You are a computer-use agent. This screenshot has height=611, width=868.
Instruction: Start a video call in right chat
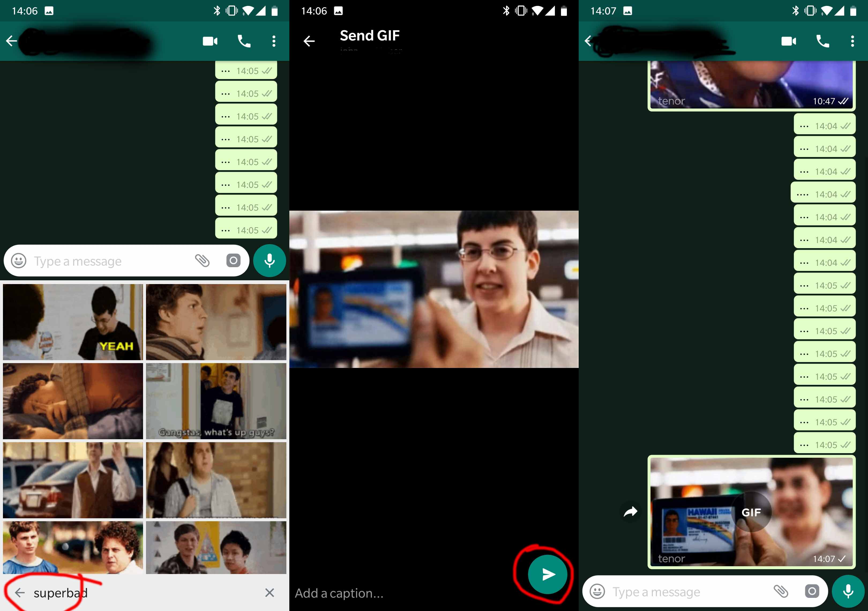click(789, 41)
